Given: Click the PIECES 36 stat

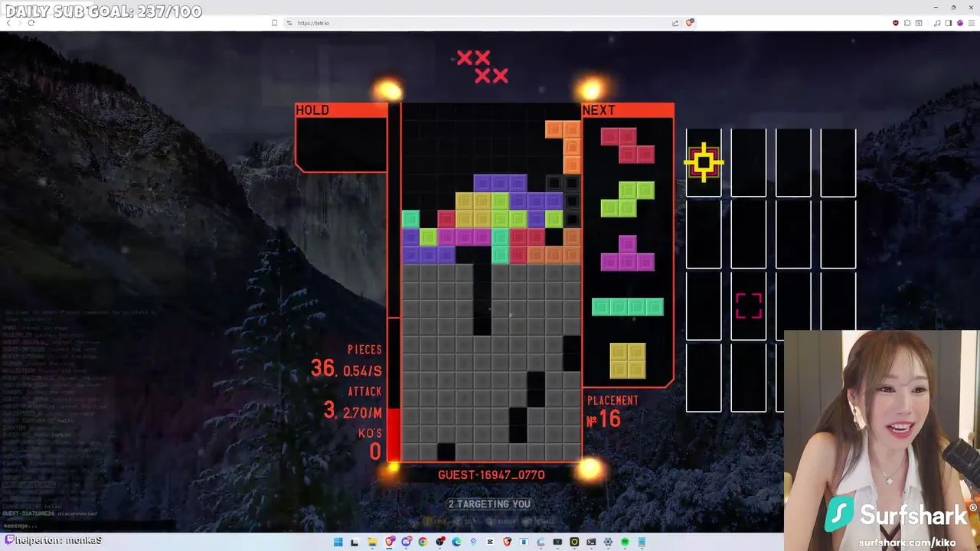Looking at the screenshot, I should point(346,361).
